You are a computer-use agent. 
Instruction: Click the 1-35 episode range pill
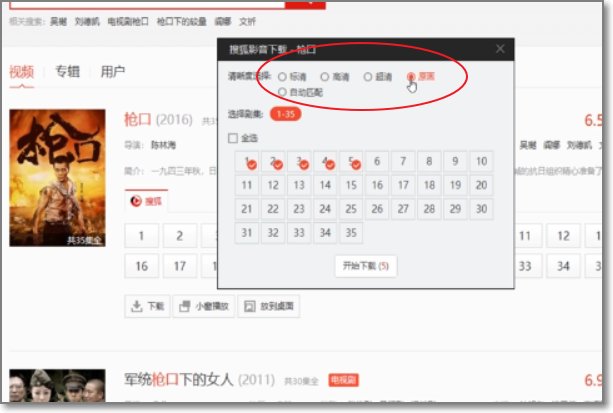click(x=285, y=114)
